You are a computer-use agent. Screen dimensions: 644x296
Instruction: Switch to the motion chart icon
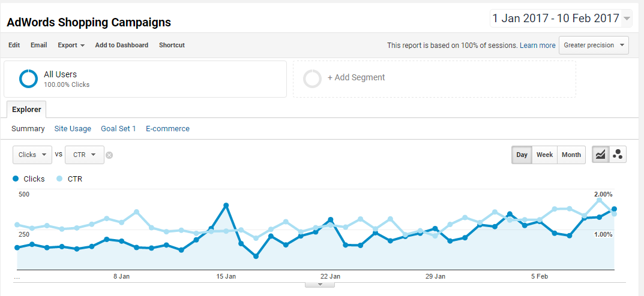pyautogui.click(x=618, y=155)
